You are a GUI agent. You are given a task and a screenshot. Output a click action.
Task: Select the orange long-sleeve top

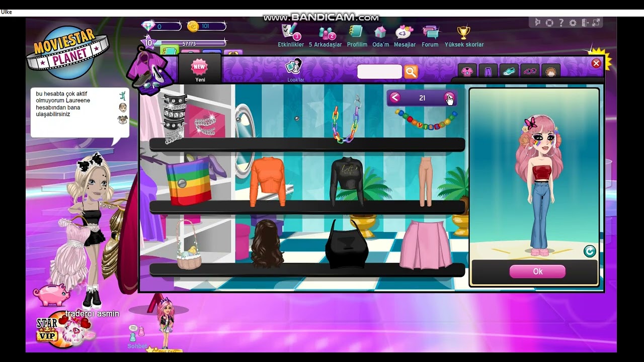[x=268, y=181]
